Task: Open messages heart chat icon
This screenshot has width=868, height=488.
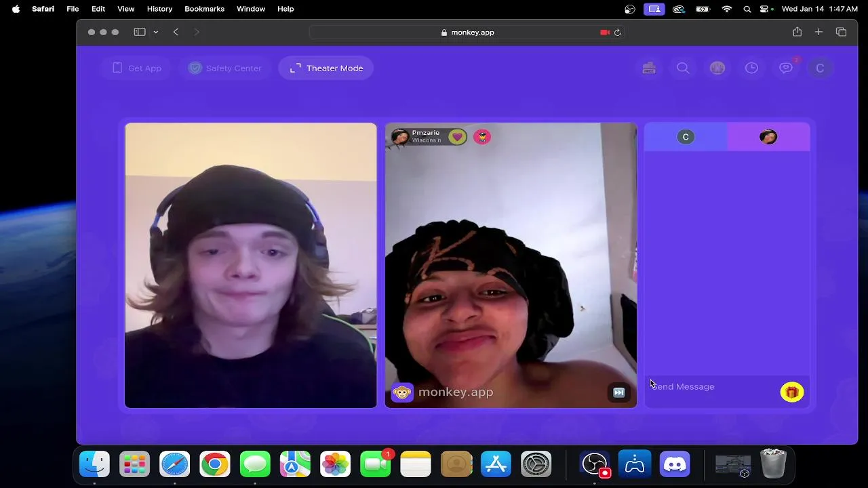Action: 786,68
